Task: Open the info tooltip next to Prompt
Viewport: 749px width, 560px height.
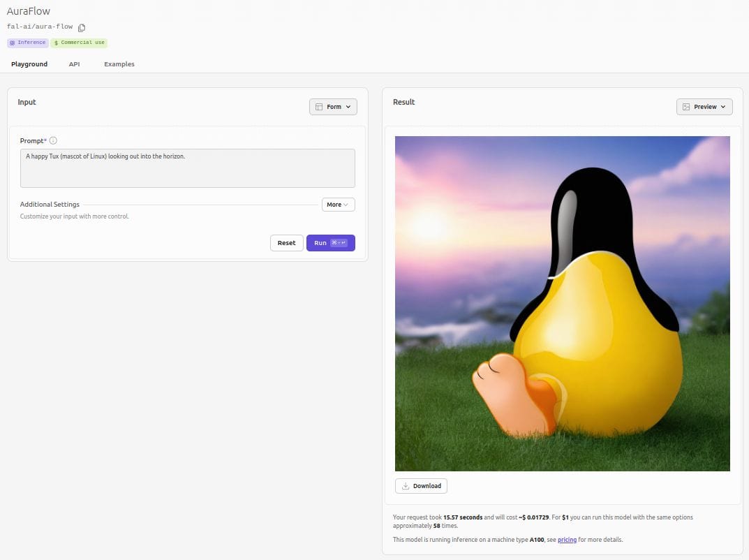Action: pos(53,140)
